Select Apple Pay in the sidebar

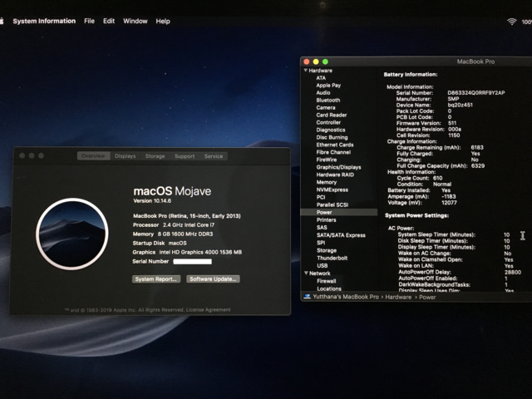(x=328, y=85)
